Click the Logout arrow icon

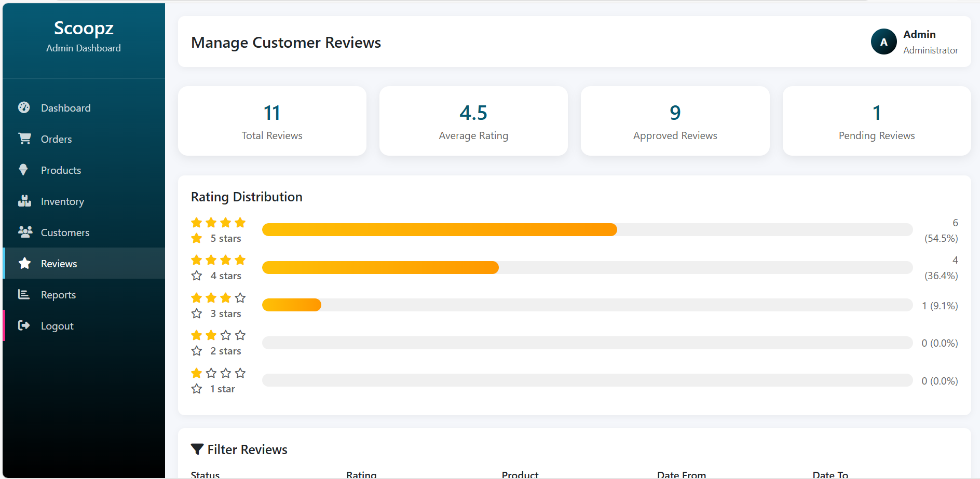(24, 325)
